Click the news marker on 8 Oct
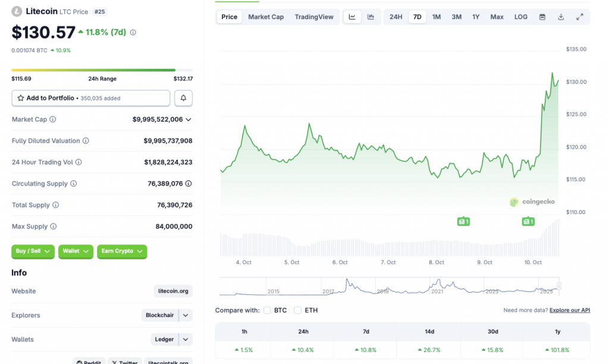The width and height of the screenshot is (609, 364). 463,221
